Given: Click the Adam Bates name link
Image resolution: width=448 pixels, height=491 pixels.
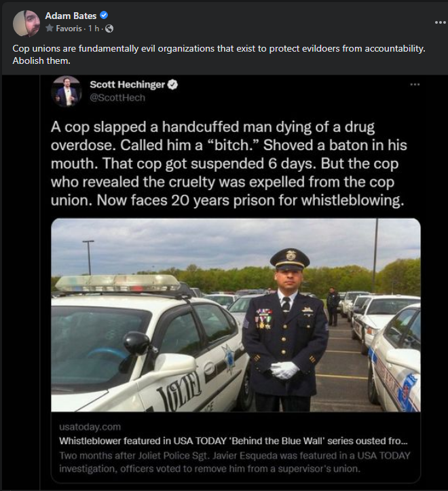Looking at the screenshot, I should tap(71, 16).
